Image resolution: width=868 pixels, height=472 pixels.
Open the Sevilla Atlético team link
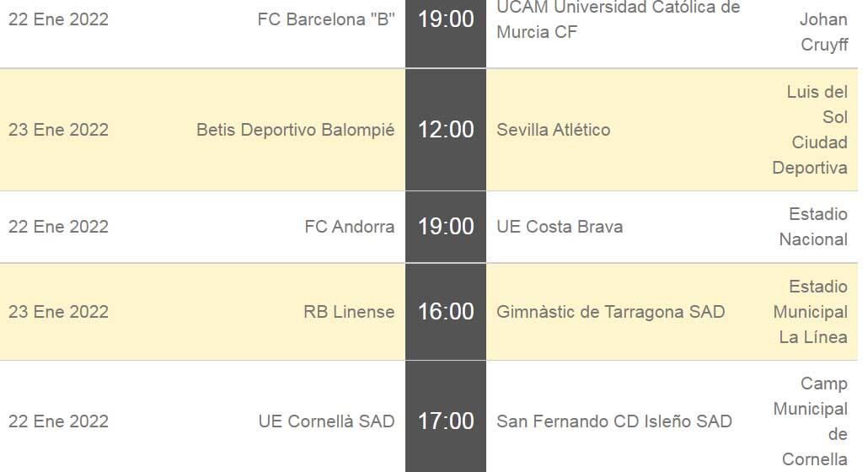pos(554,130)
